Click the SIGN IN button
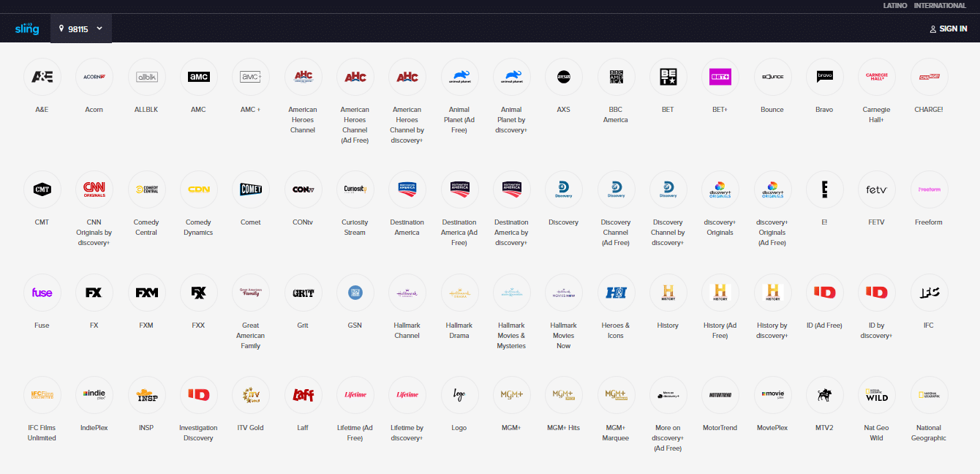The width and height of the screenshot is (980, 474). (x=949, y=29)
